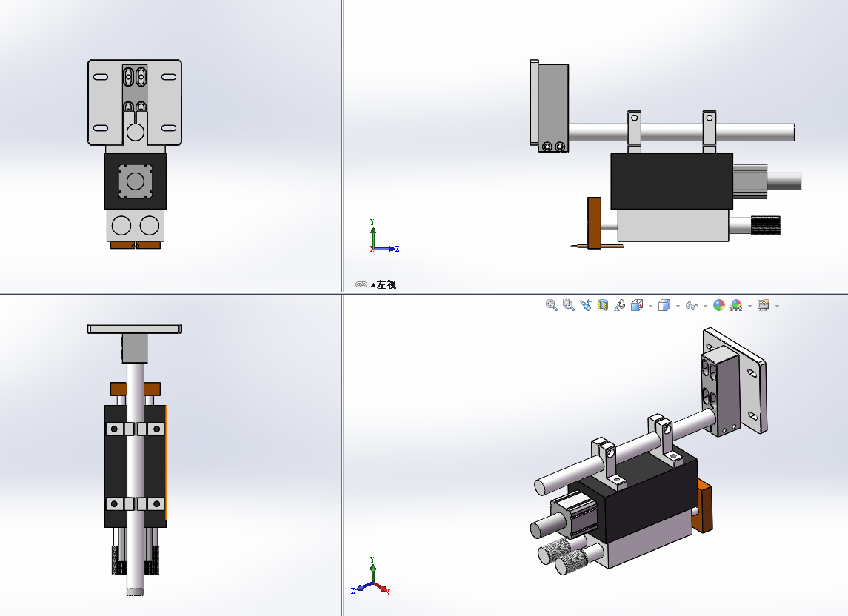The width and height of the screenshot is (848, 616).
Task: Expand the Apply Scene dropdown arrow
Action: tap(749, 306)
